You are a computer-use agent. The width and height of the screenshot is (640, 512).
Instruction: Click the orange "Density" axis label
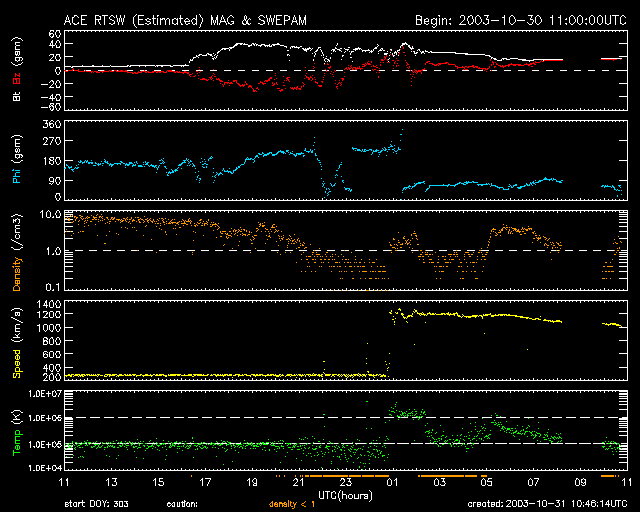[x=17, y=274]
